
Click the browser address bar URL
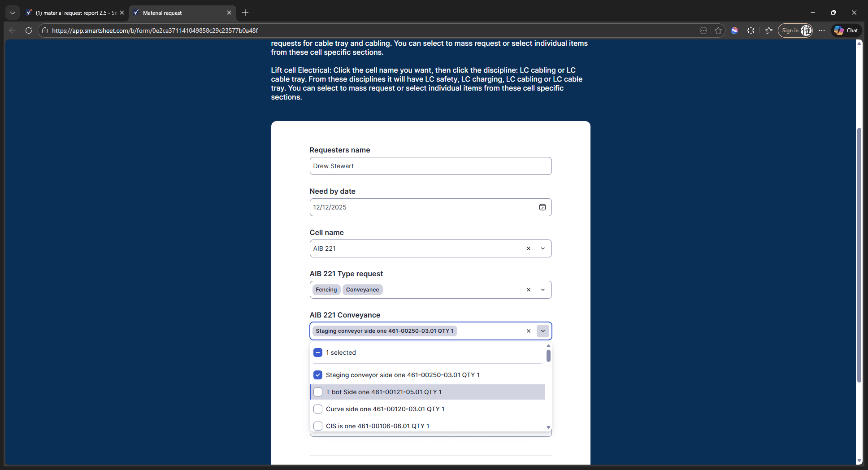pos(155,30)
